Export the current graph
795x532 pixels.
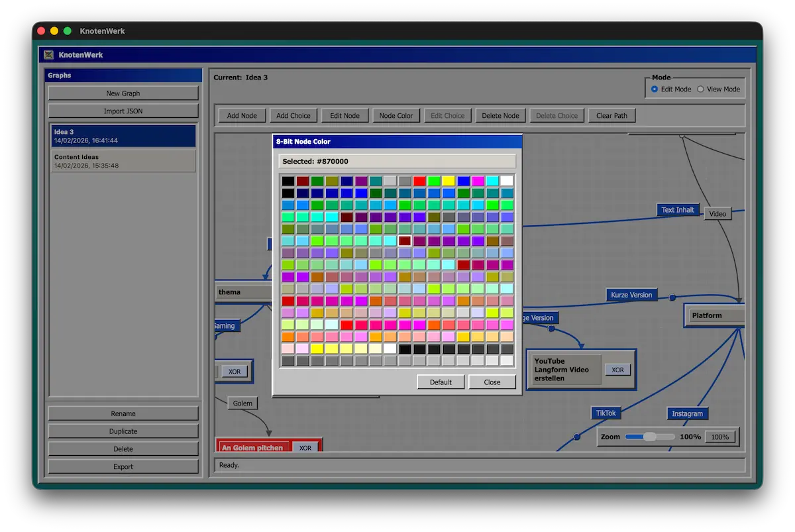123,466
